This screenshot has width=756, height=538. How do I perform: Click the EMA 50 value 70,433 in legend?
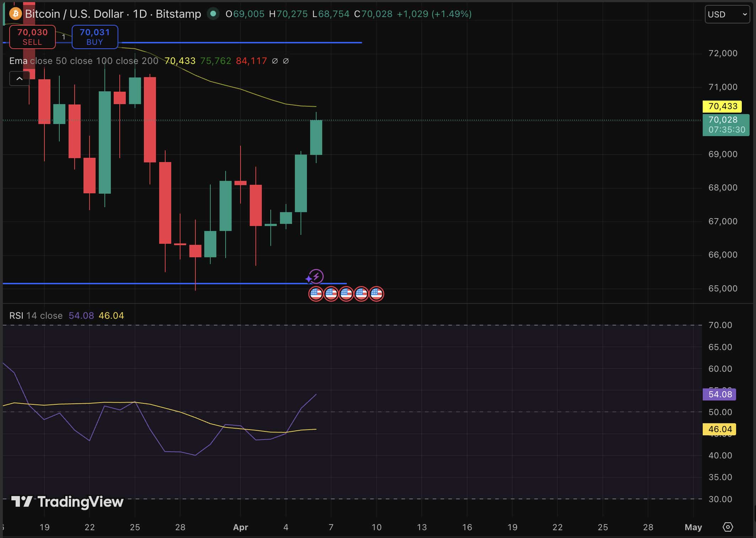(x=180, y=61)
